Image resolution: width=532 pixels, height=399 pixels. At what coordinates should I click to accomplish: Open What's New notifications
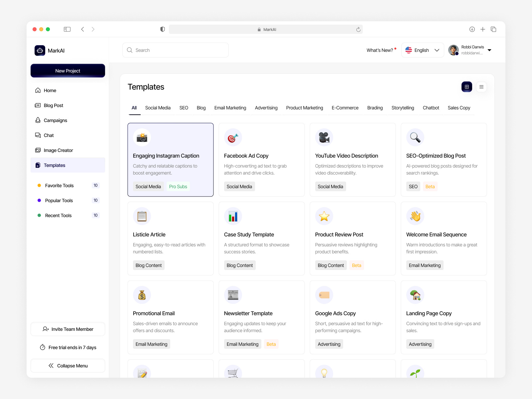[380, 50]
